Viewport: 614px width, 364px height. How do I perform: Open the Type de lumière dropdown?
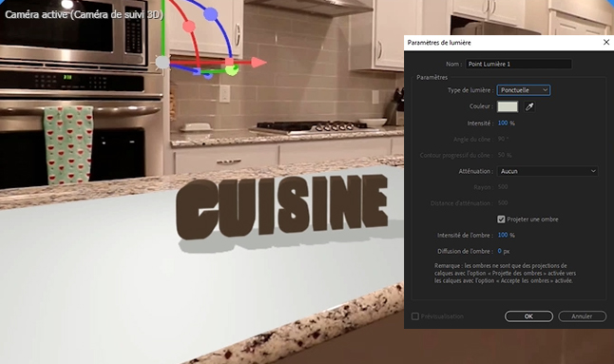pyautogui.click(x=524, y=90)
